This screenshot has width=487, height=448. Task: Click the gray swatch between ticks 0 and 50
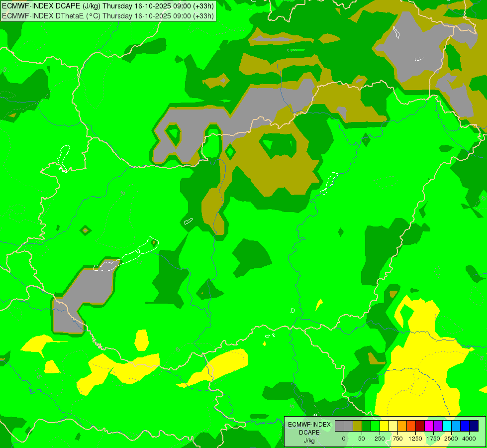348,426
